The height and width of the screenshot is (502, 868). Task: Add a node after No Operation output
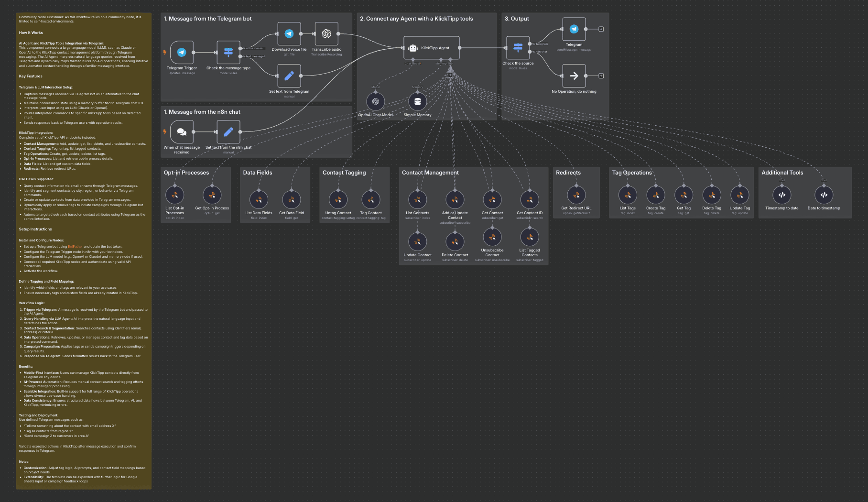point(601,76)
